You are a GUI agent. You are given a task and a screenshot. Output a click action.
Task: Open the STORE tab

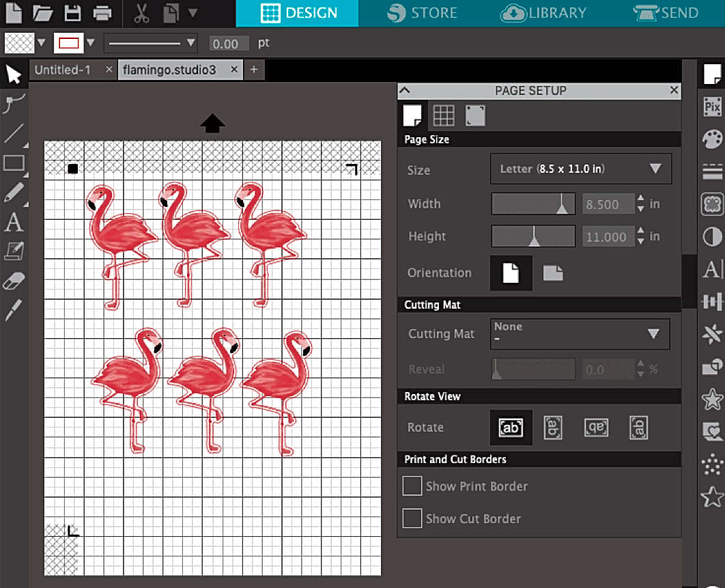(x=422, y=13)
